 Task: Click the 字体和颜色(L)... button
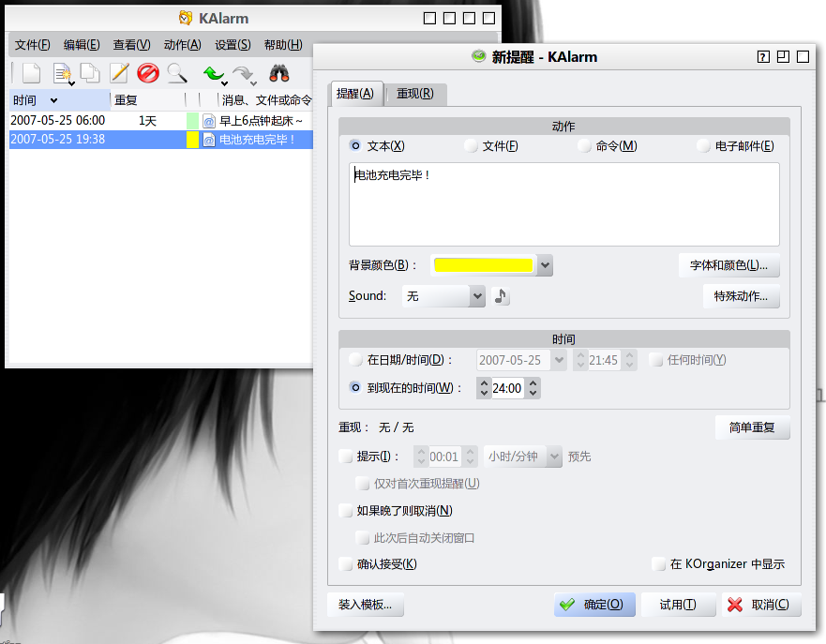729,265
